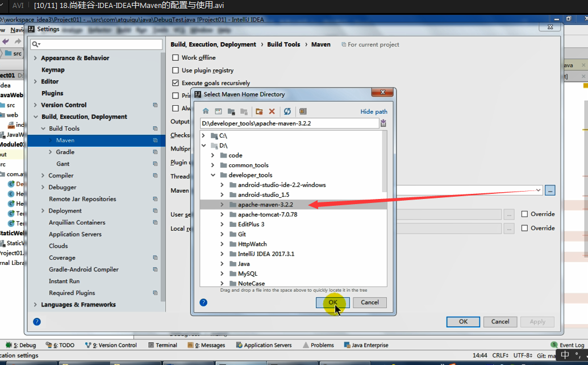
Task: Open help in Select Maven Home Directory dialog
Action: [203, 302]
